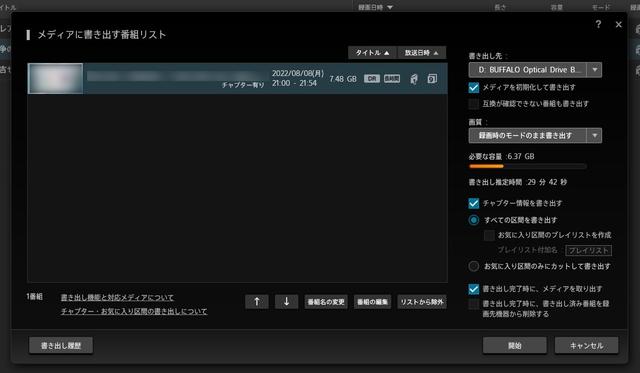Click the 必要な容量 capacity bar
The height and width of the screenshot is (373, 640).
528,166
